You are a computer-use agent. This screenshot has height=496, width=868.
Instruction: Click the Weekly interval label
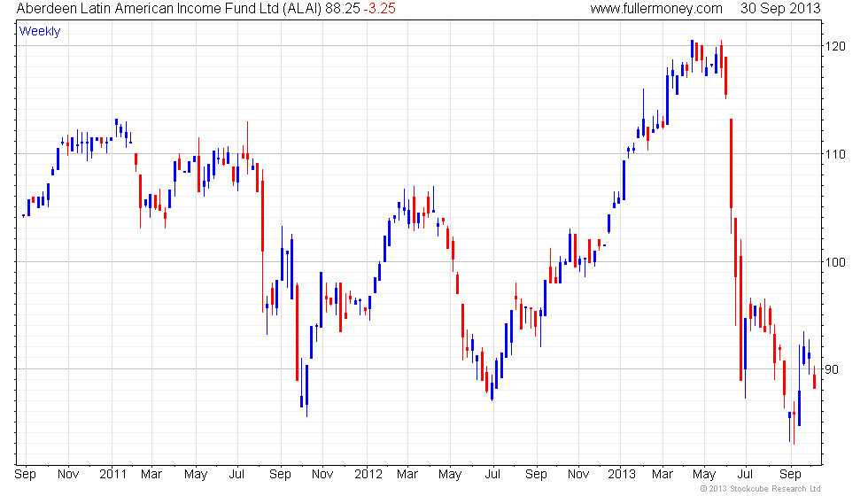(40, 32)
